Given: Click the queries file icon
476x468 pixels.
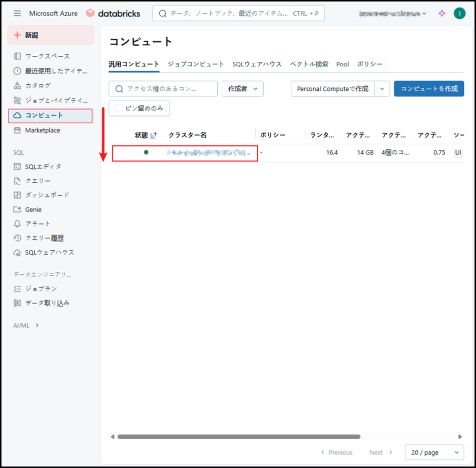Looking at the screenshot, I should pyautogui.click(x=18, y=181).
